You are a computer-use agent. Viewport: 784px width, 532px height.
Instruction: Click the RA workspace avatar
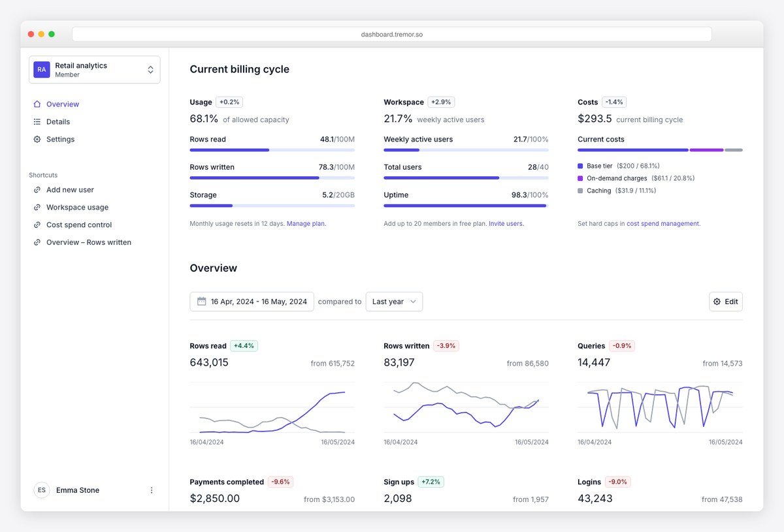pyautogui.click(x=42, y=70)
